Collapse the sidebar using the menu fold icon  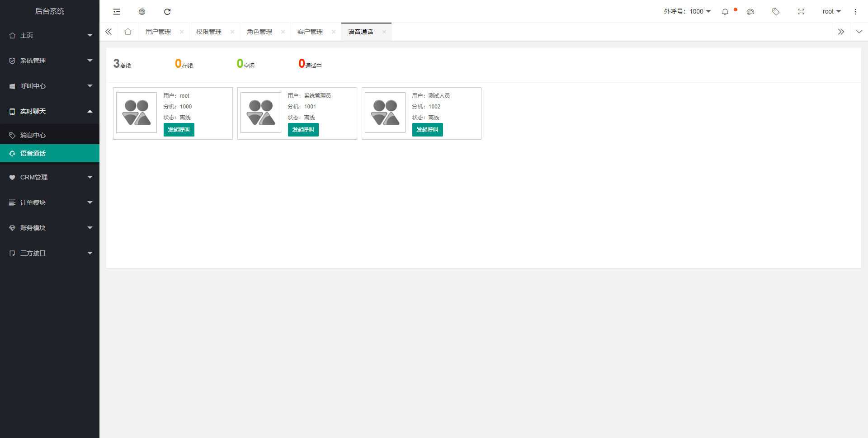(x=117, y=12)
